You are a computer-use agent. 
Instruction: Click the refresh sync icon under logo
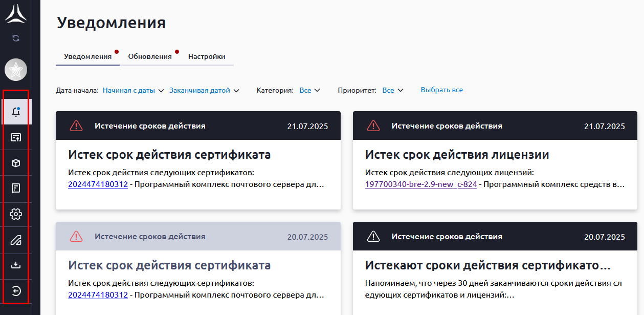[x=16, y=38]
